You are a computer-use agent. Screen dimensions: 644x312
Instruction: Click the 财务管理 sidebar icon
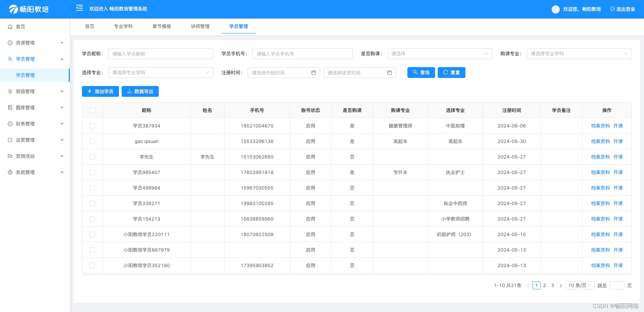[10, 124]
